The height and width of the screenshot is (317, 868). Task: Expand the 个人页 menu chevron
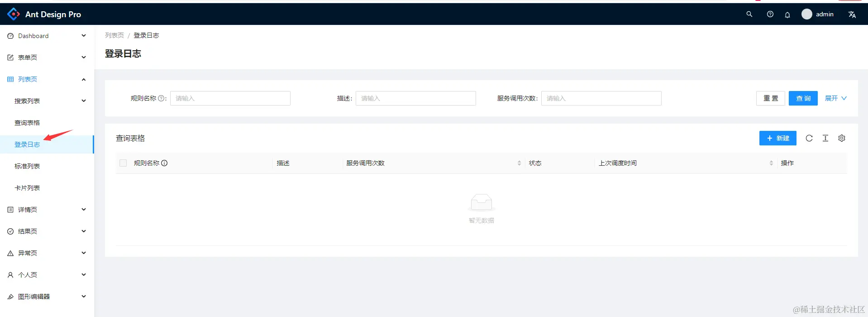coord(84,275)
